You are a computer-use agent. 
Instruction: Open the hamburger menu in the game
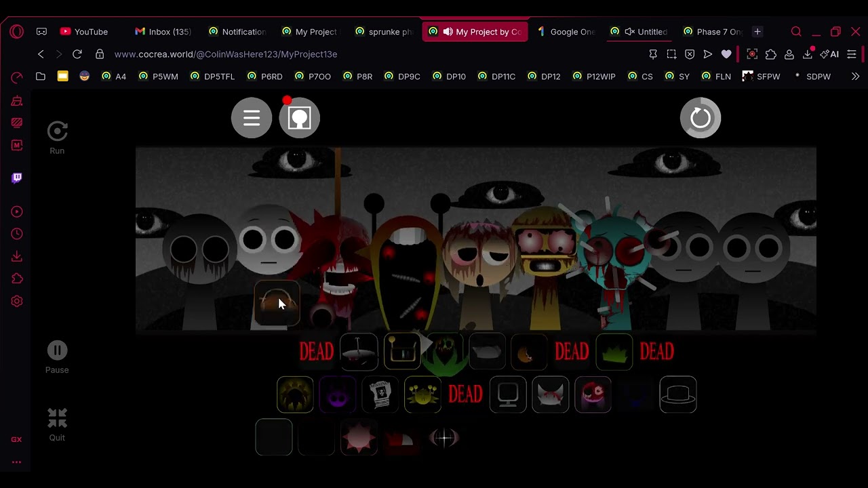(x=252, y=118)
